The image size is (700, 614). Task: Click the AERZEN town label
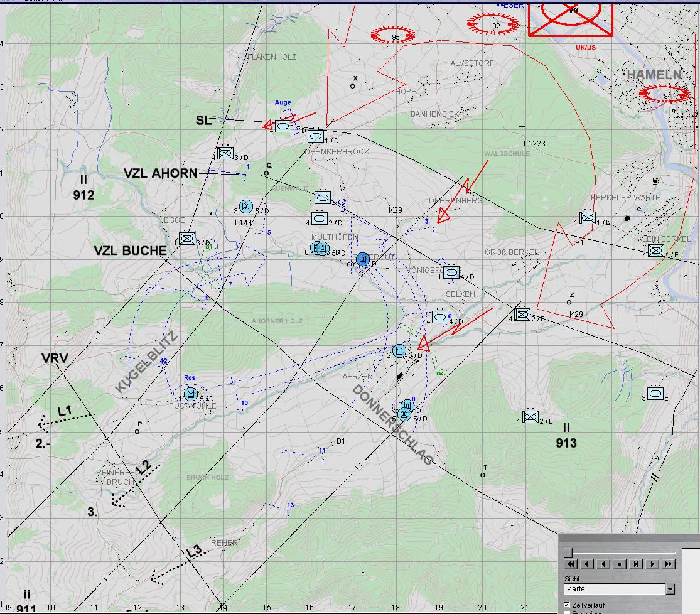coord(358,377)
